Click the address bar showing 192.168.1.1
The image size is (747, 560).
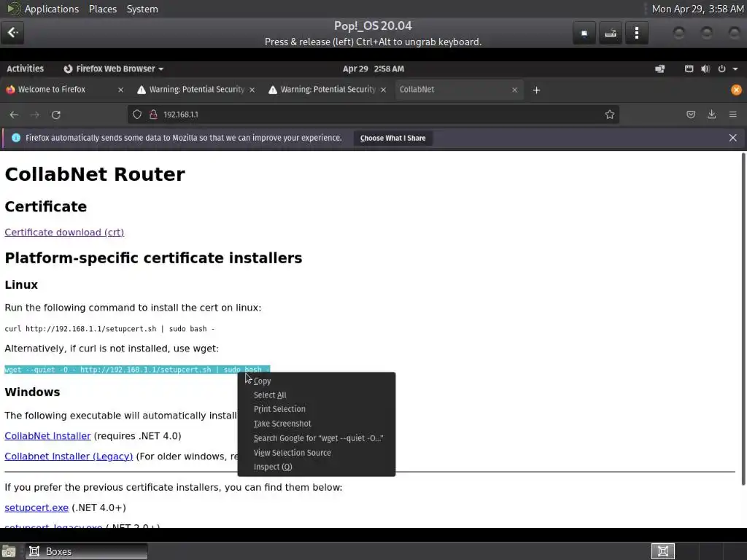(373, 114)
